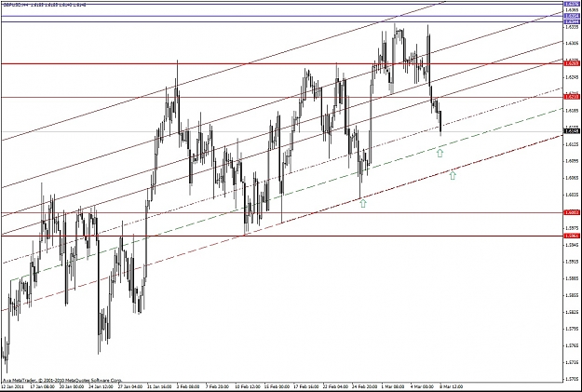Image resolution: width=582 pixels, height=392 pixels.
Task: Click the green up arrow under the 24 Feb low
Action: [363, 203]
